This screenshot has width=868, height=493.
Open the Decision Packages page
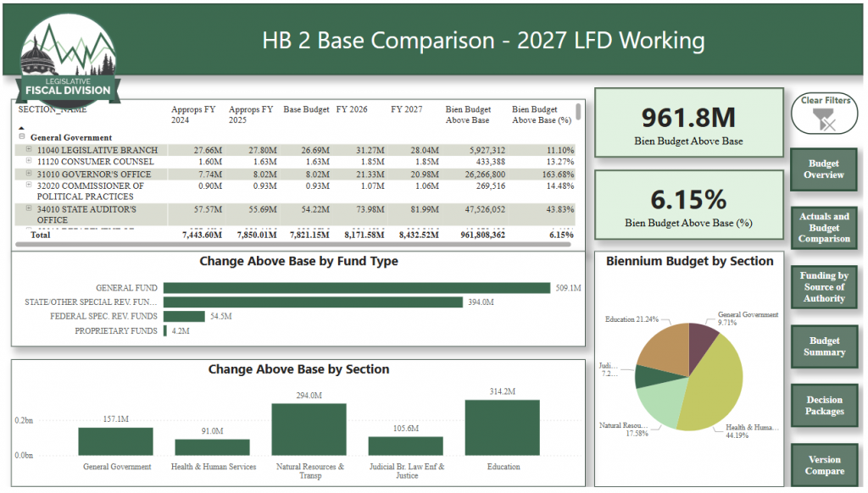(824, 406)
